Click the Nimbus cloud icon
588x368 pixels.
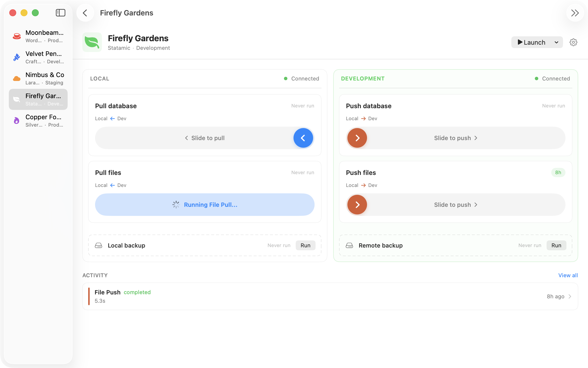17,79
